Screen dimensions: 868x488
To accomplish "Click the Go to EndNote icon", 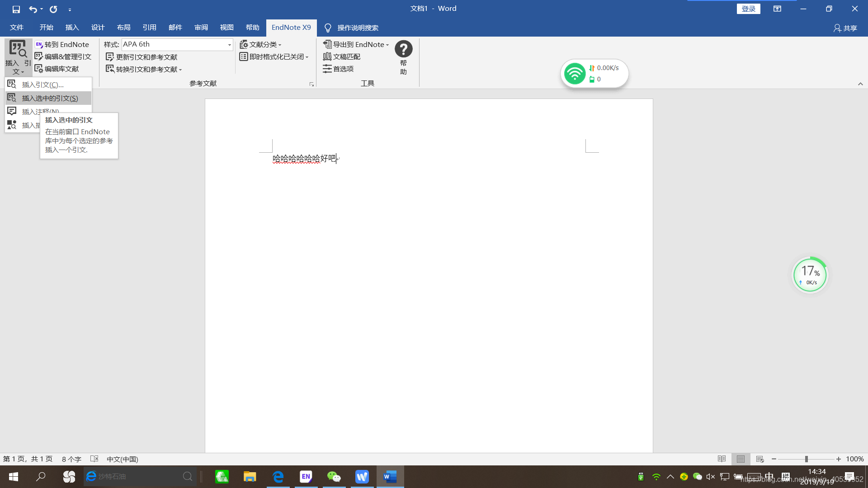I will 39,44.
